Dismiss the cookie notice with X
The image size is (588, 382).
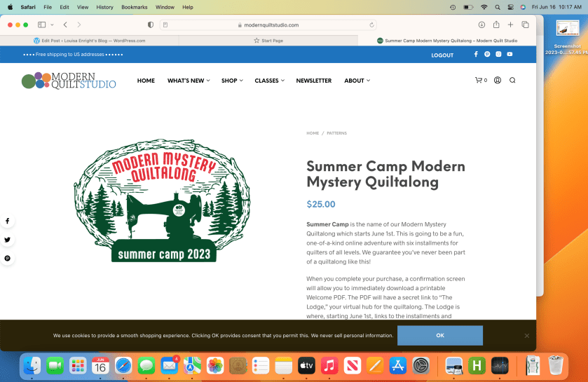tap(526, 336)
